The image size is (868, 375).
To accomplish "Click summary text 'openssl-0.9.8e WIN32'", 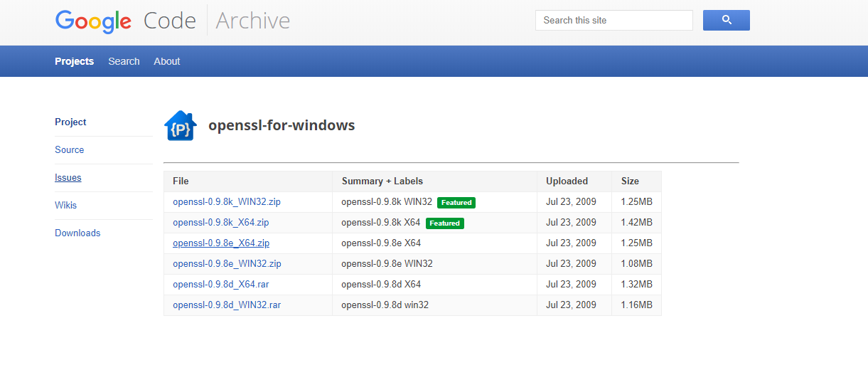I will (387, 264).
